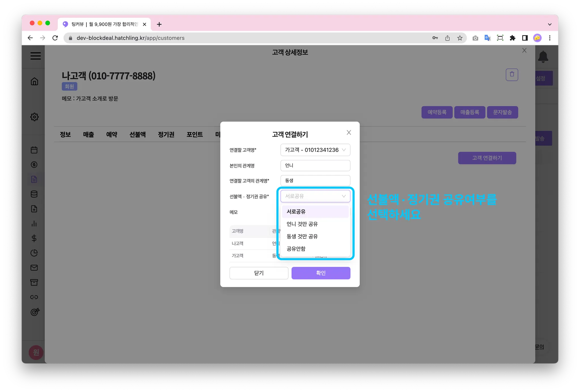The height and width of the screenshot is (392, 580).
Task: Open the home icon in sidebar
Action: click(34, 82)
